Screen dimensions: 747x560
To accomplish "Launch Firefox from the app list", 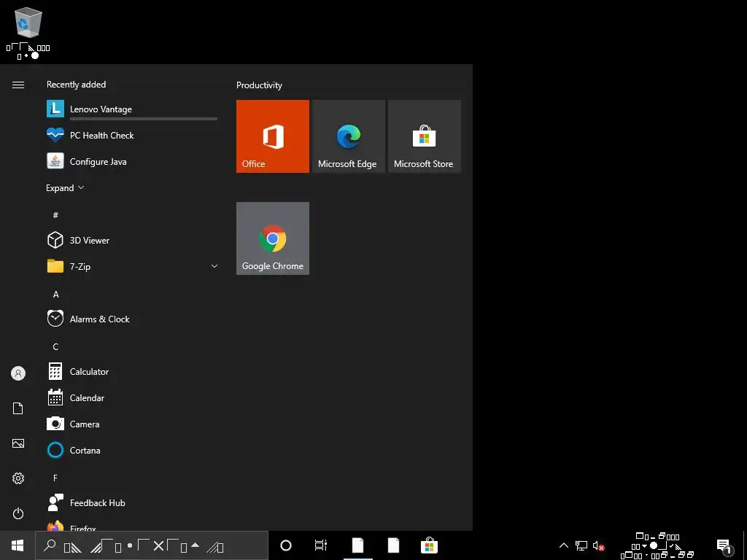I will tap(132, 525).
